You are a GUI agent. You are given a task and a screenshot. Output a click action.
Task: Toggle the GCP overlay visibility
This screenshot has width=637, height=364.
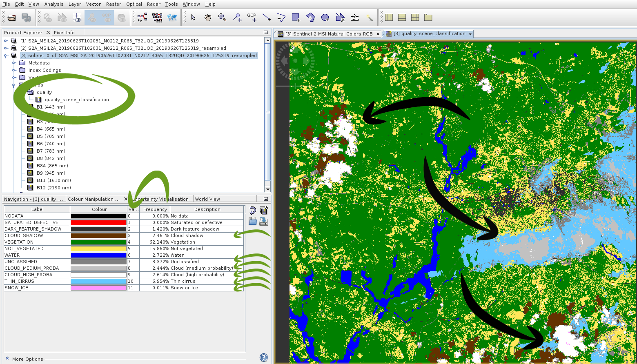tap(107, 18)
